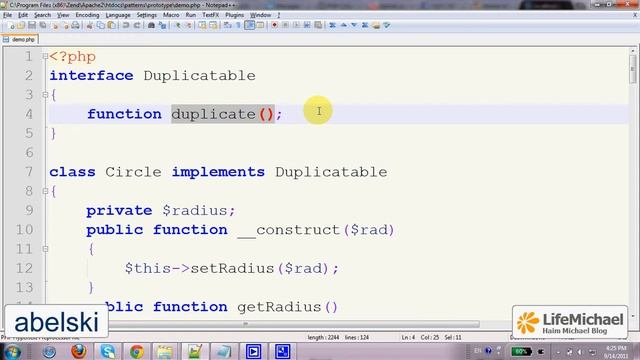This screenshot has height=360, width=640.
Task: Click the Cut toolbar icon
Action: [x=89, y=25]
